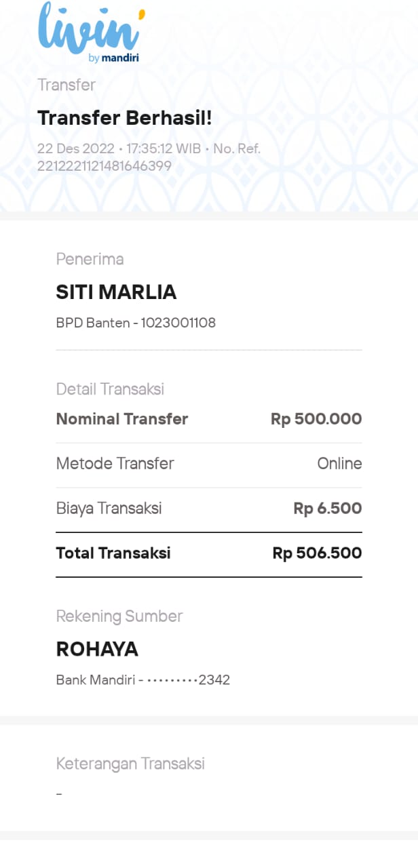This screenshot has width=418, height=868.
Task: Click the "Detail Transaksi" section label
Action: click(x=110, y=389)
